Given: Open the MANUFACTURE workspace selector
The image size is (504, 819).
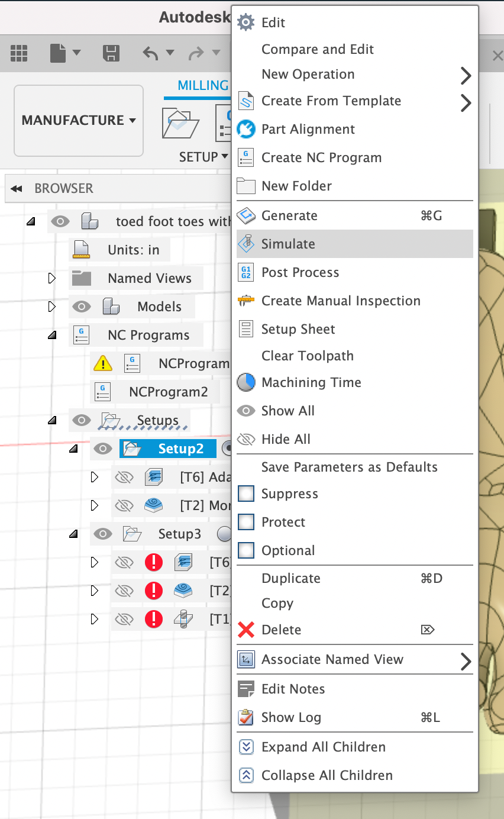Looking at the screenshot, I should pyautogui.click(x=78, y=120).
